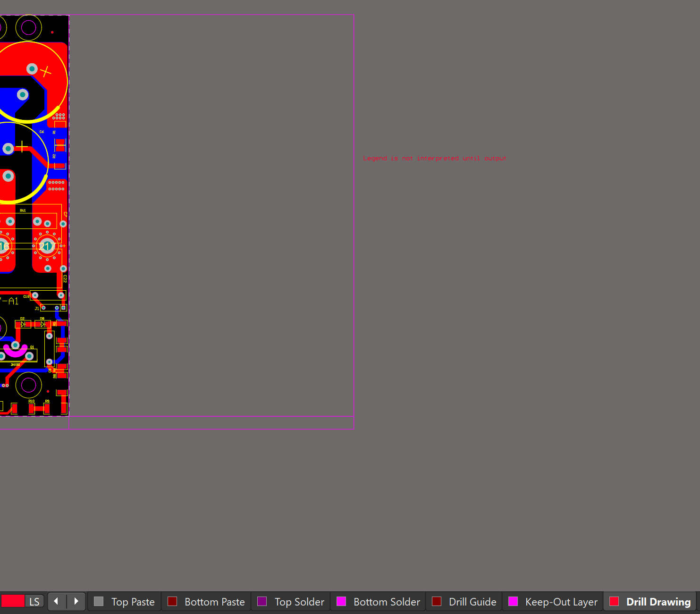Click the Keep-Out Layer magenta swatch
The height and width of the screenshot is (614, 700).
513,601
